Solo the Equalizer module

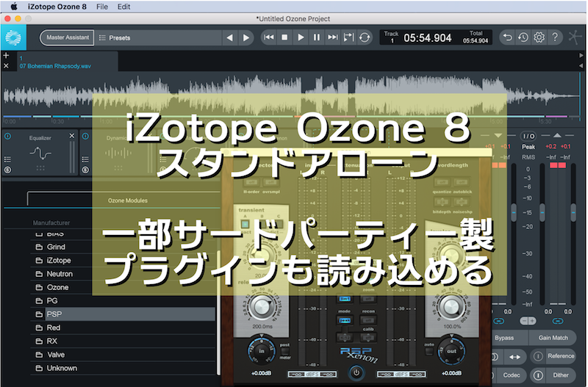coord(7,170)
